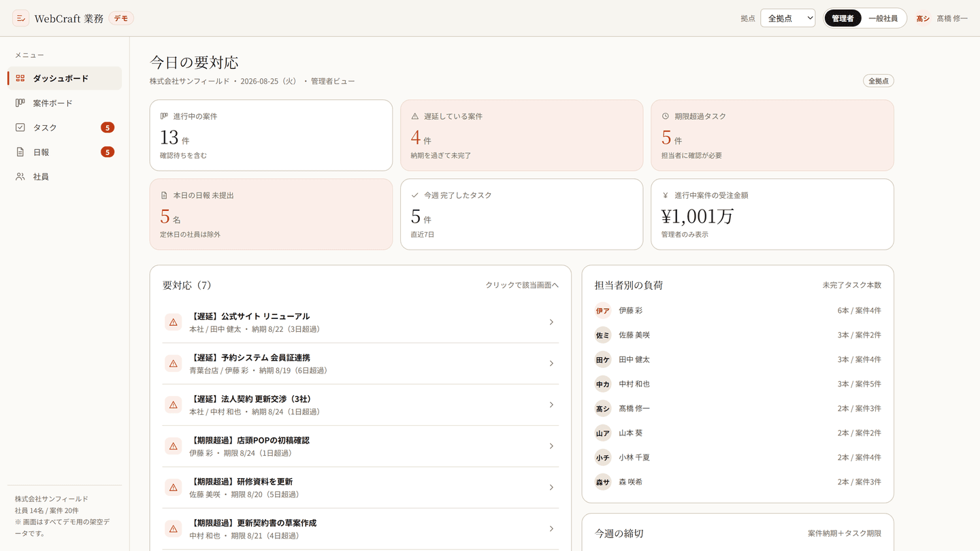Click the デモ badge beside the logo

[121, 18]
